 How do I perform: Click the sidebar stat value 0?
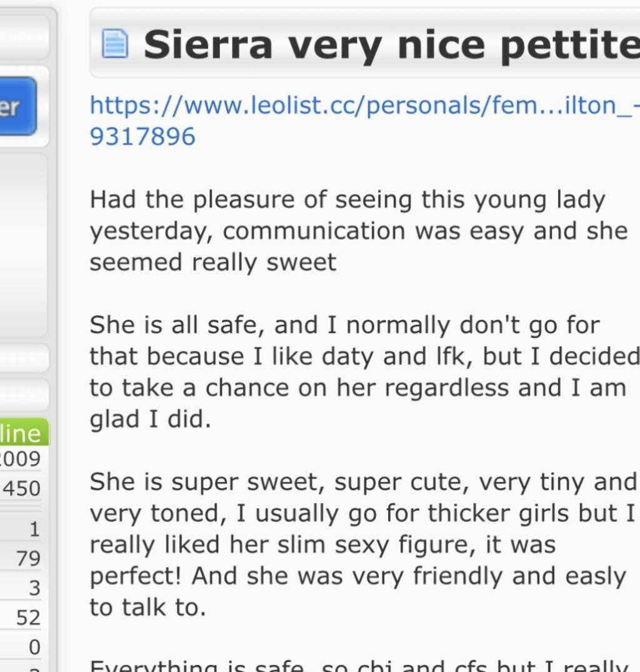pos(34,647)
